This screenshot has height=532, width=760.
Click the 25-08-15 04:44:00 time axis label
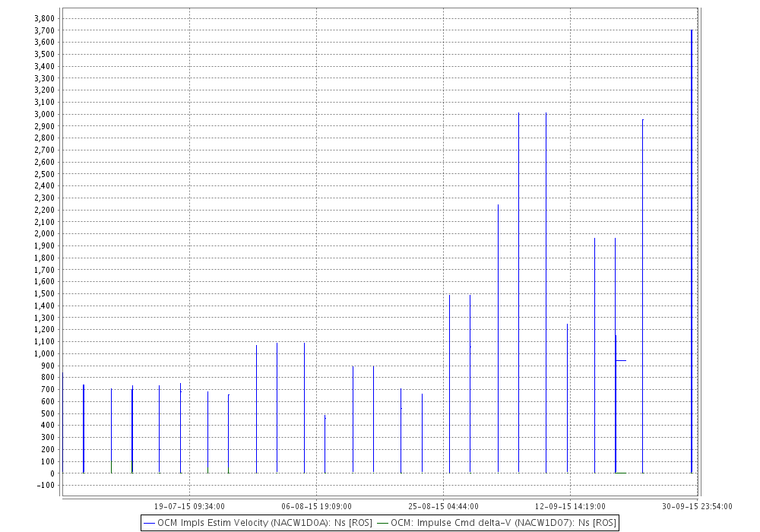coord(444,506)
